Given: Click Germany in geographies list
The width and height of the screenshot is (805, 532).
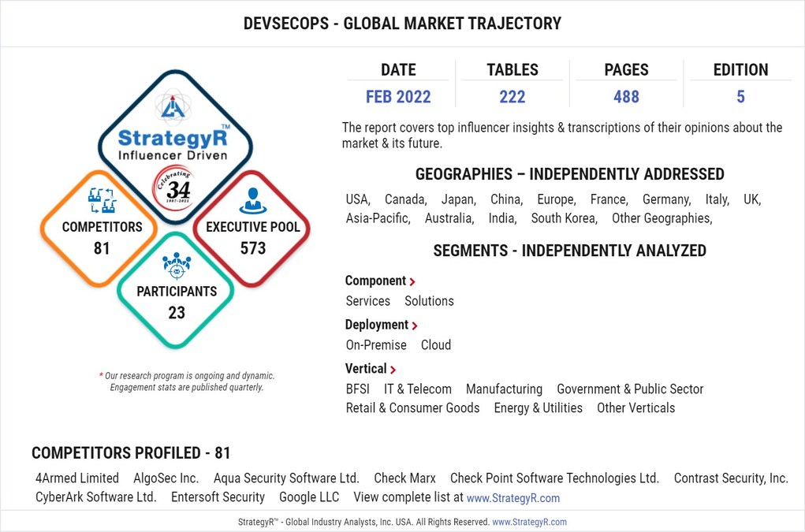Looking at the screenshot, I should click(x=667, y=199).
